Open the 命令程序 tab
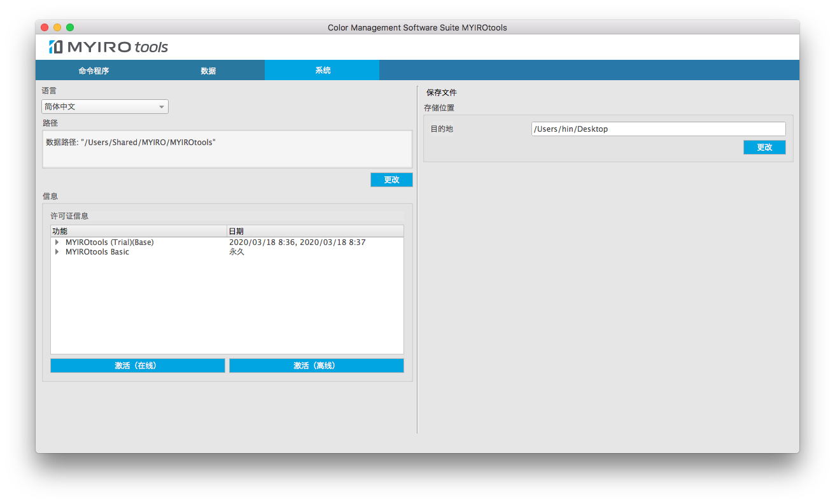Screen dimensions: 835x504 coord(94,71)
